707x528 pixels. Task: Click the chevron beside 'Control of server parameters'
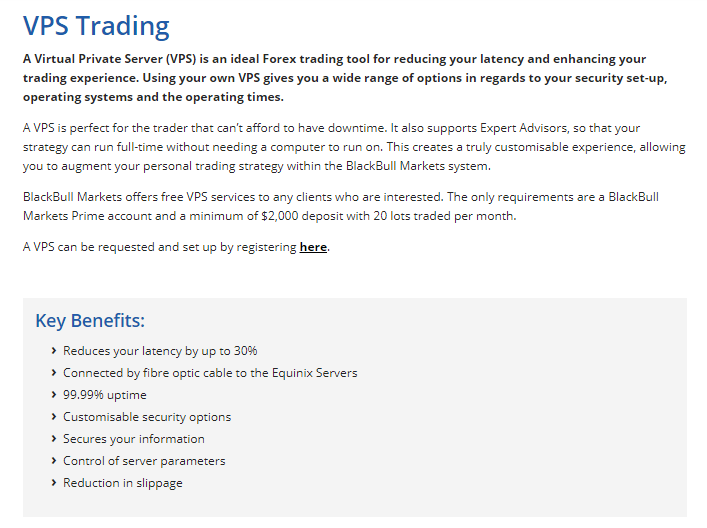(x=53, y=461)
